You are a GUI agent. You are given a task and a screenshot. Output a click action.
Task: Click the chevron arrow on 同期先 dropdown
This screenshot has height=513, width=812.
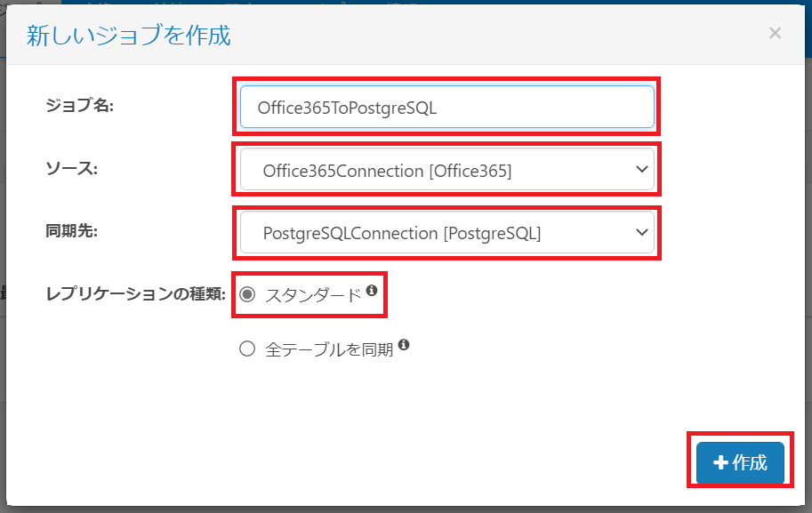pos(642,233)
